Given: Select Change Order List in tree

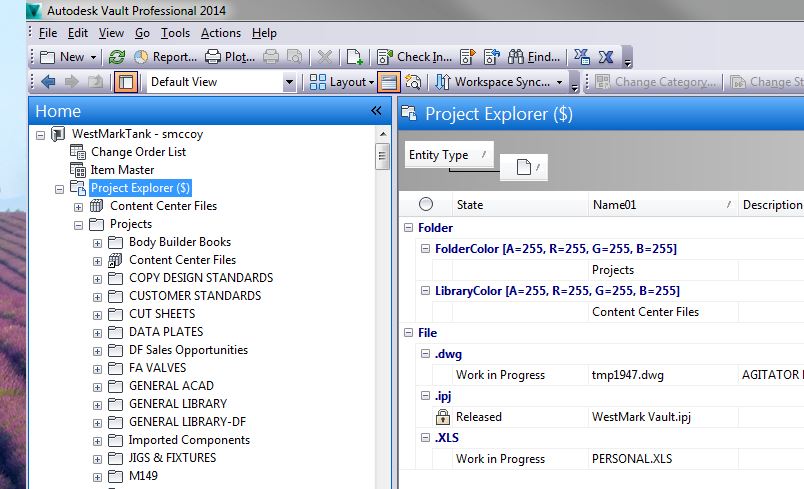Looking at the screenshot, I should click(x=138, y=152).
